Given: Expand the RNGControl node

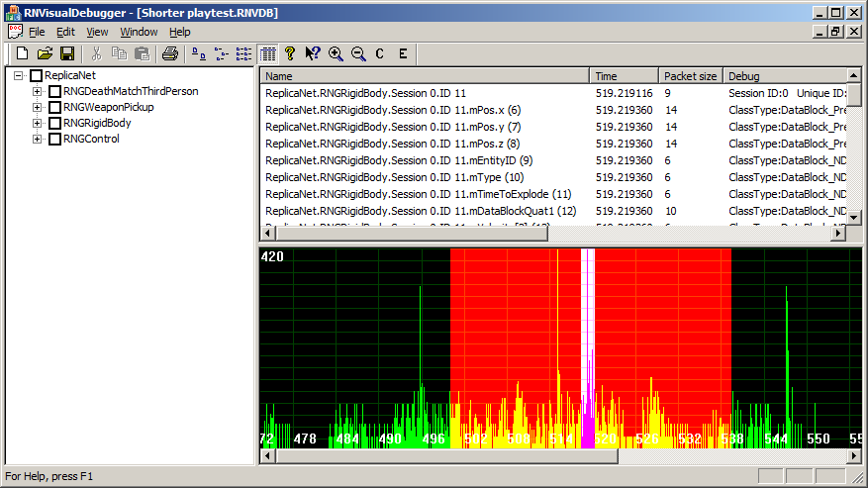Looking at the screenshot, I should [x=37, y=139].
